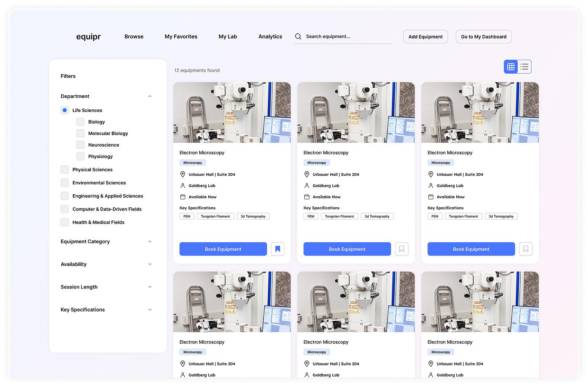Unbookmark the first Electron Microscopy card
Image resolution: width=588 pixels, height=386 pixels.
(278, 249)
